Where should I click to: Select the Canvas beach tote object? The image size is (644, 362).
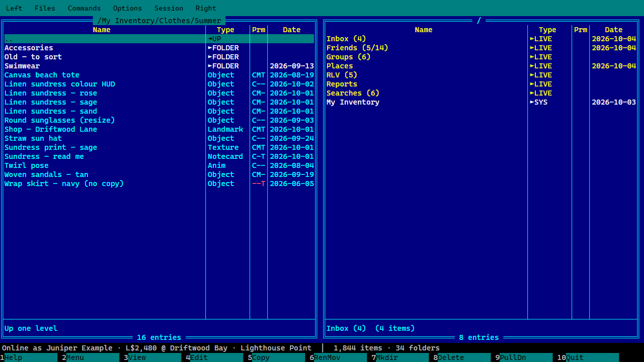[x=159, y=75]
